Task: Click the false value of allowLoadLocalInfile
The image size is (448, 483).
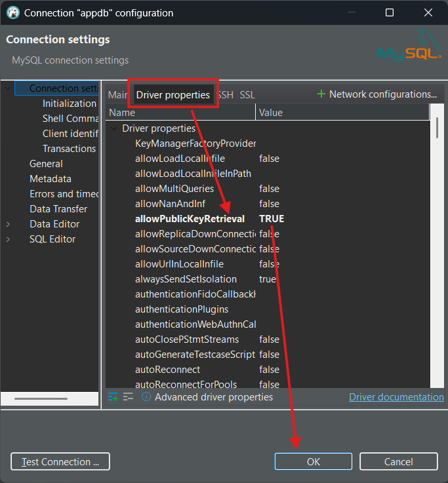Action: 269,159
